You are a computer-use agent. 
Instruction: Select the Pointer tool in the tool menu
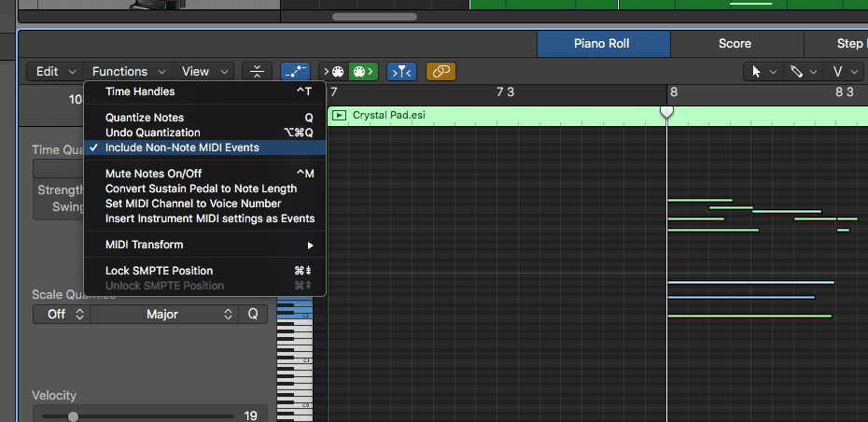pos(761,71)
